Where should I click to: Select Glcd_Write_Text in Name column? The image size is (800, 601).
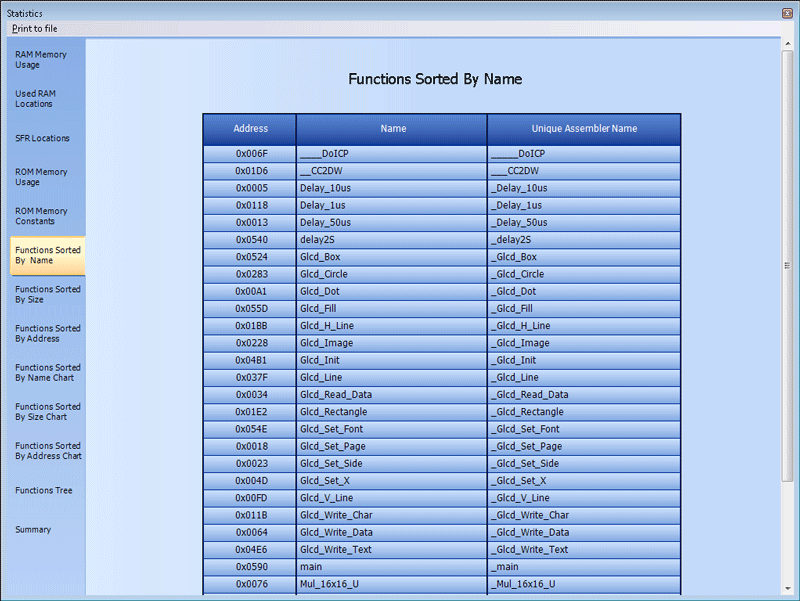point(392,550)
